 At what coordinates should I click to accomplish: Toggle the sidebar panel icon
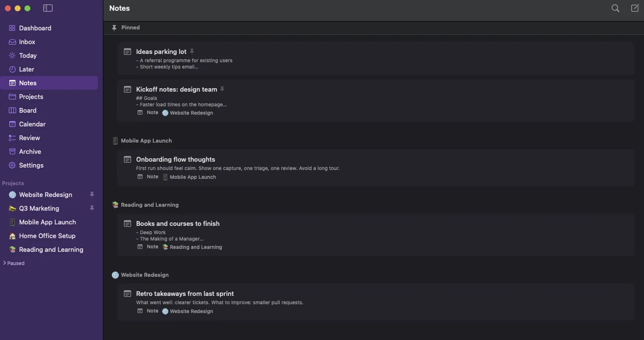click(x=48, y=8)
